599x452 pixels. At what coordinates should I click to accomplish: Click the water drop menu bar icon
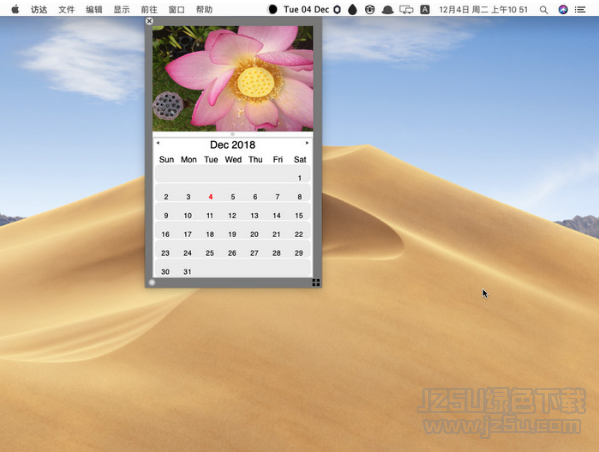point(353,10)
